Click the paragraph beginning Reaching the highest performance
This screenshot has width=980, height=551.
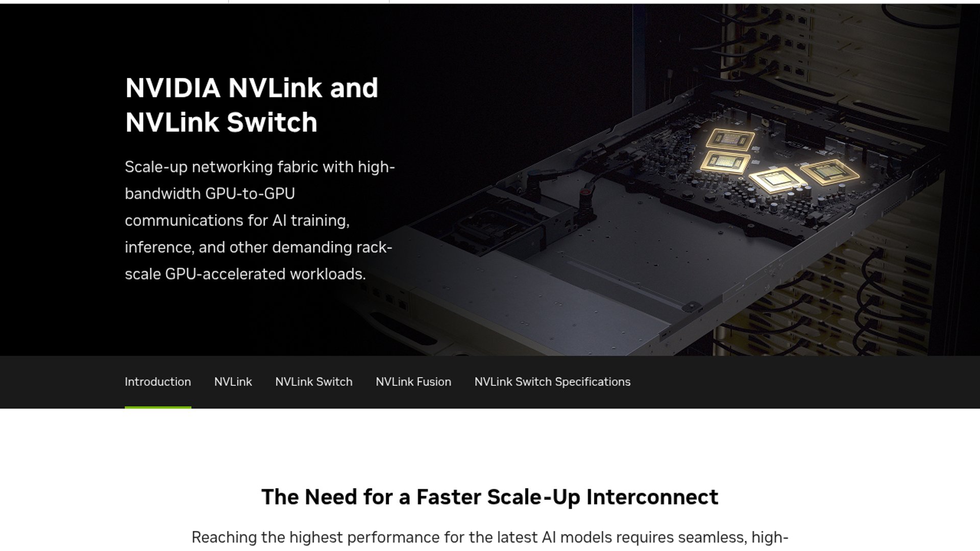(490, 538)
